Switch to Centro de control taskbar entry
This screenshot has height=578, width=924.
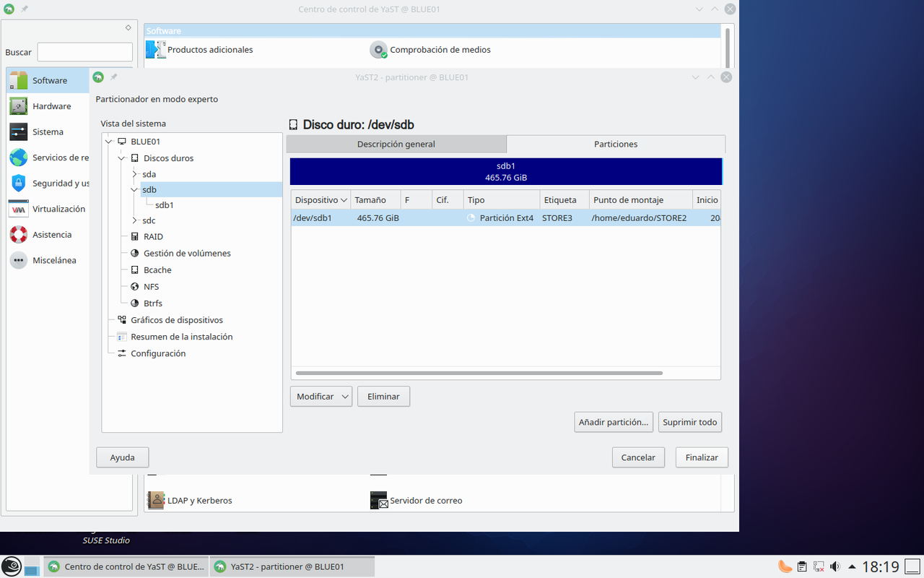click(x=126, y=566)
